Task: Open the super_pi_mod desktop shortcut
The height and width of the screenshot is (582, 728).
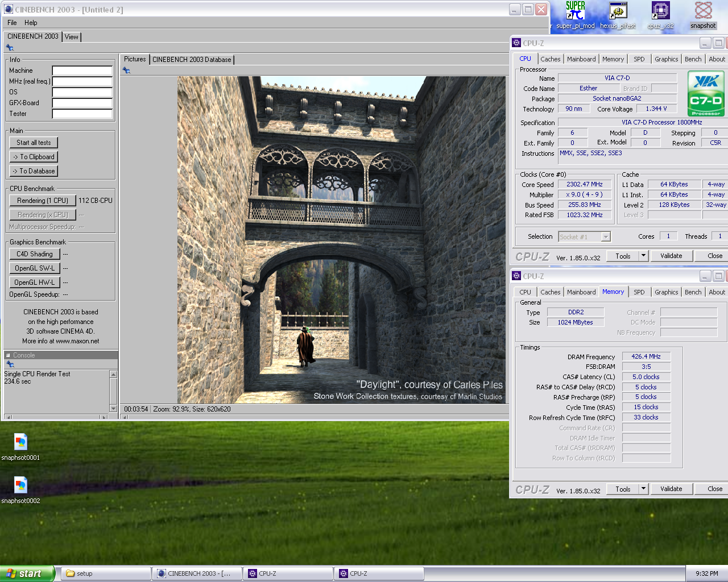Action: pos(575,15)
